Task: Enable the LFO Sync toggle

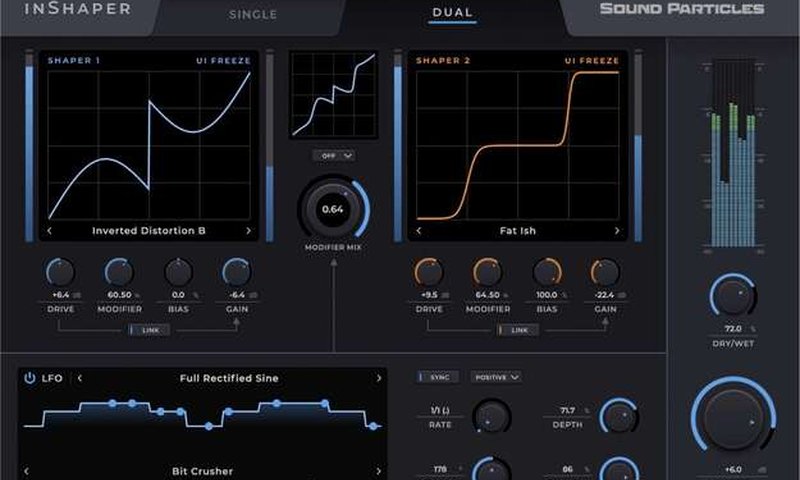Action: tap(438, 377)
